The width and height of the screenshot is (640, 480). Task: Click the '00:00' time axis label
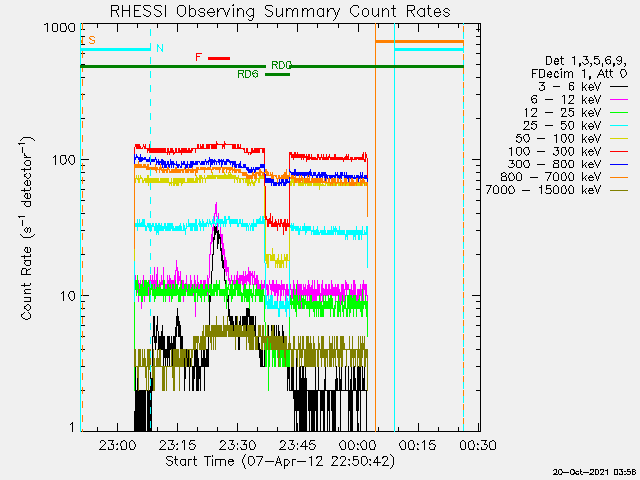coord(358,445)
